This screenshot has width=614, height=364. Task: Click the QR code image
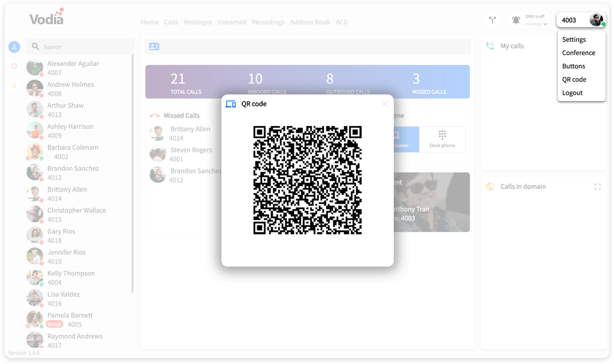point(308,180)
